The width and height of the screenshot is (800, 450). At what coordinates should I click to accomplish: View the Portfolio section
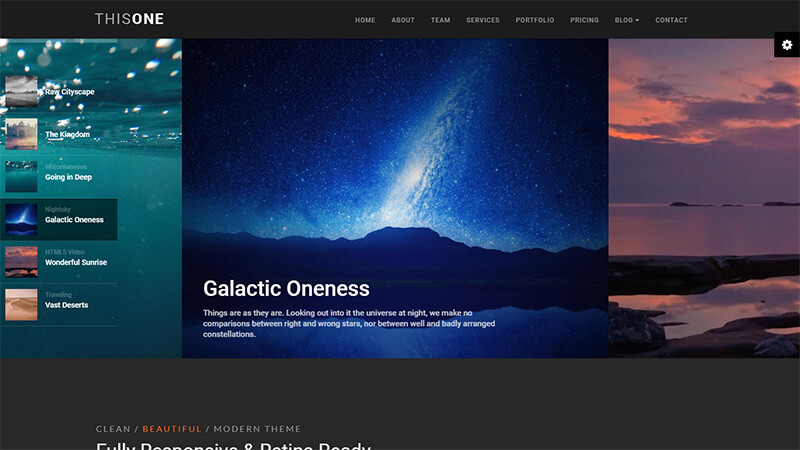point(535,20)
